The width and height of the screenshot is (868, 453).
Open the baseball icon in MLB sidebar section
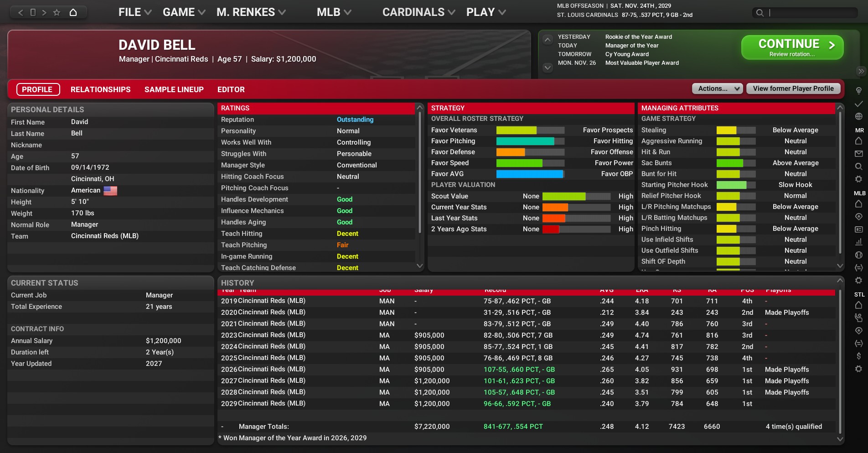[x=858, y=255]
